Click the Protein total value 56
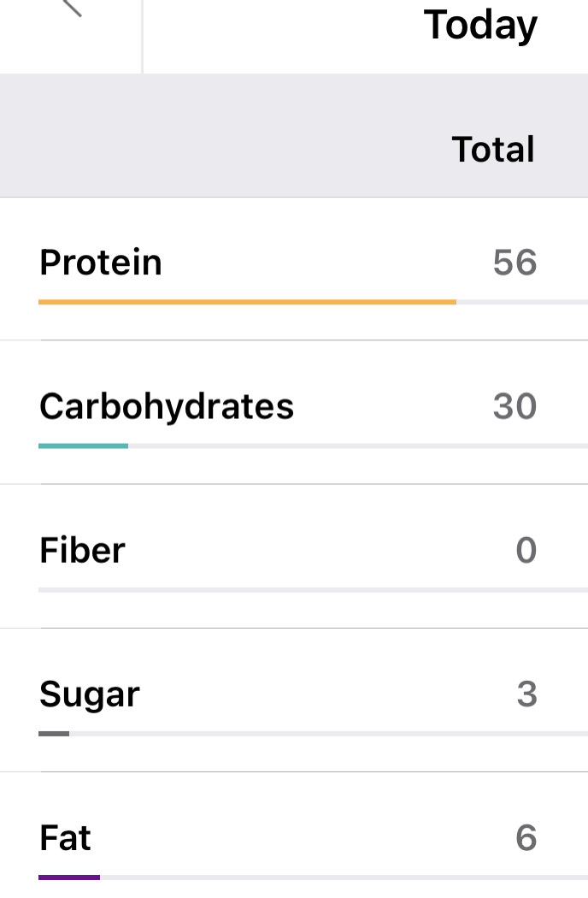The height and width of the screenshot is (898, 588). (x=514, y=263)
